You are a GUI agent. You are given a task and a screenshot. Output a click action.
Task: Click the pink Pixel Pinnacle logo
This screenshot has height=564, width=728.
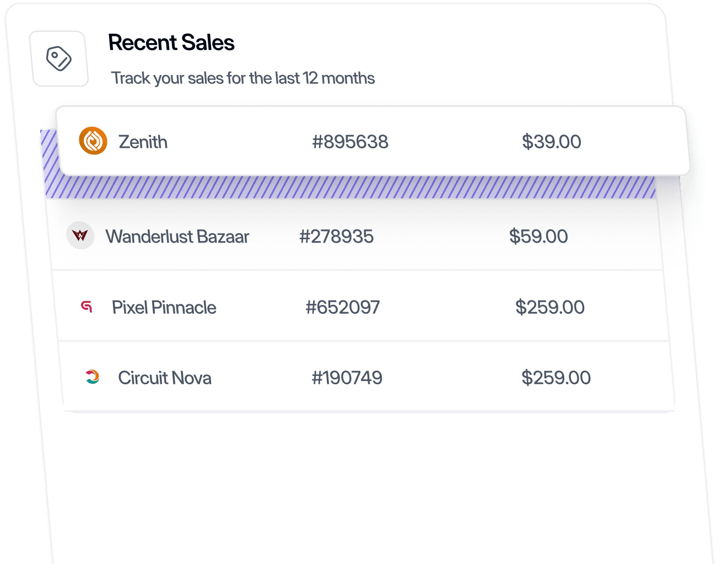tap(87, 307)
